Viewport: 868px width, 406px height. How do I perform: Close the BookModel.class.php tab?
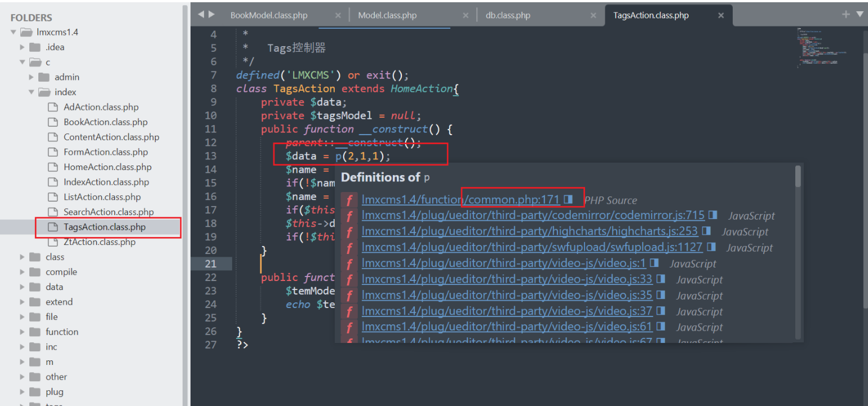tap(338, 15)
